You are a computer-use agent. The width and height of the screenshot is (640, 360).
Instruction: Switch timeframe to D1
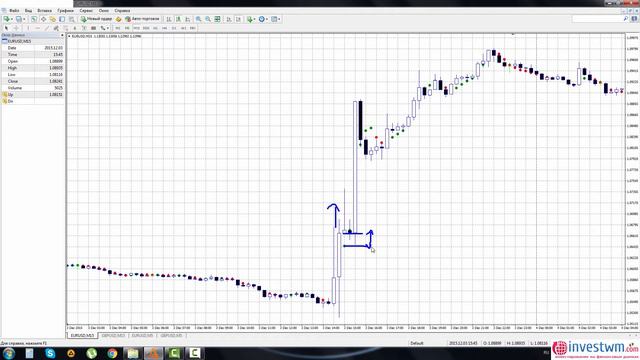coord(174,28)
